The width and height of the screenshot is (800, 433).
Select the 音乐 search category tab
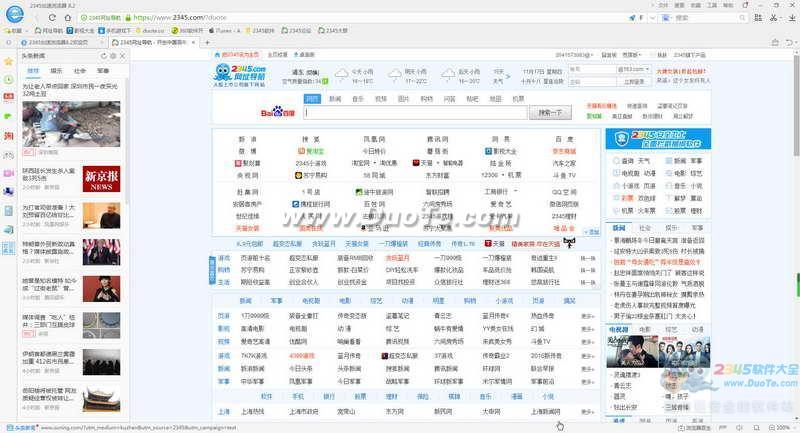tap(358, 99)
